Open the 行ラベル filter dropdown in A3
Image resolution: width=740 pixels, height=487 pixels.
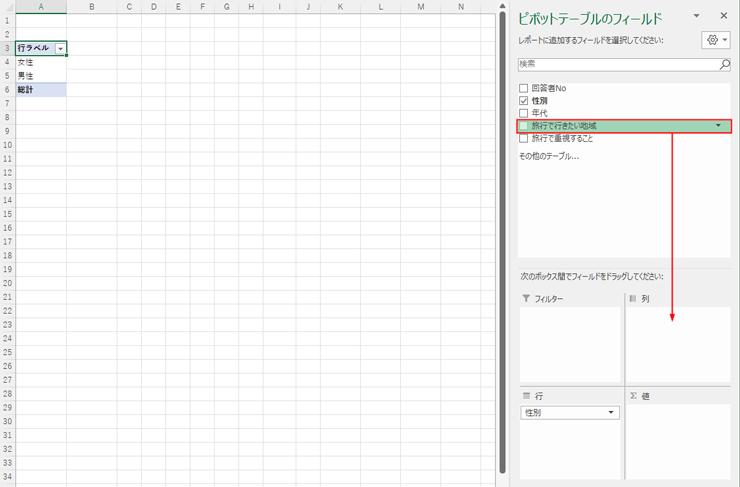click(x=61, y=49)
